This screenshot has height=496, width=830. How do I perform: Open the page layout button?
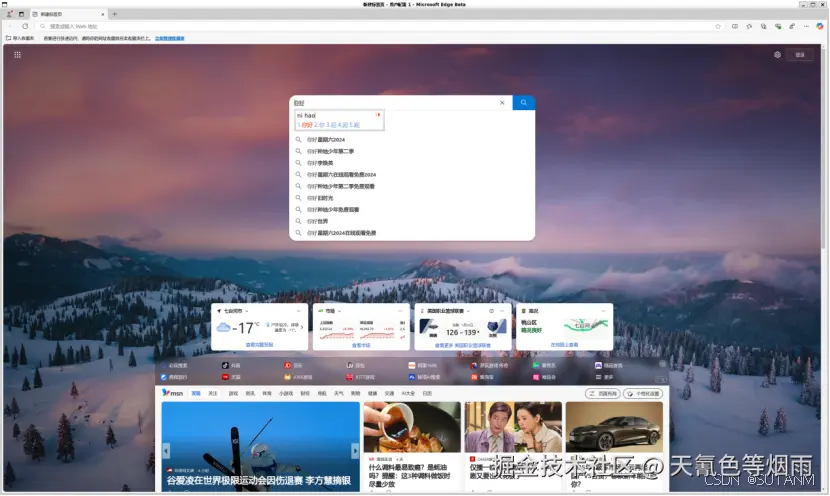click(x=603, y=394)
